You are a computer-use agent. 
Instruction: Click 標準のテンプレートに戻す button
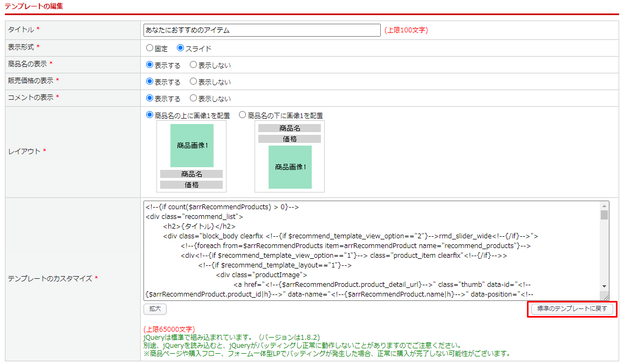tap(572, 309)
